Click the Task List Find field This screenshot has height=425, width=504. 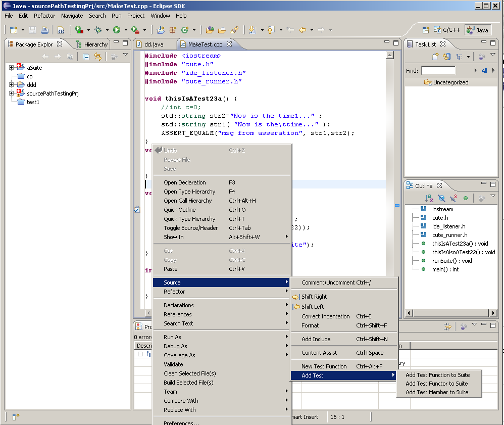point(438,70)
